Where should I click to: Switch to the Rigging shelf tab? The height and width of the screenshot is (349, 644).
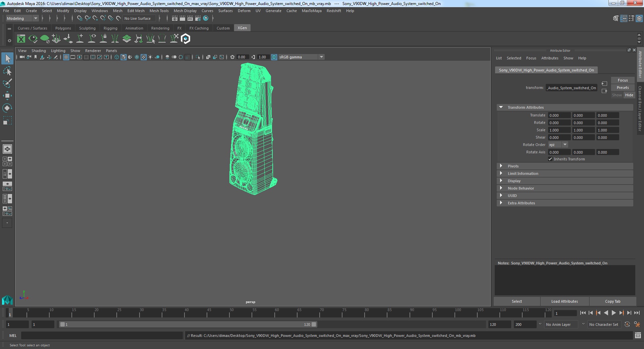[x=110, y=28]
